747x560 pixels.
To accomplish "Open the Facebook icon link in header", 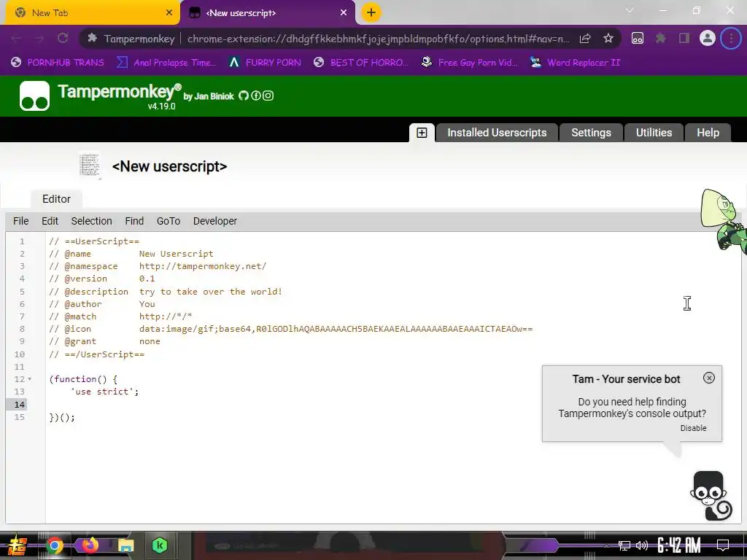I will pos(256,96).
